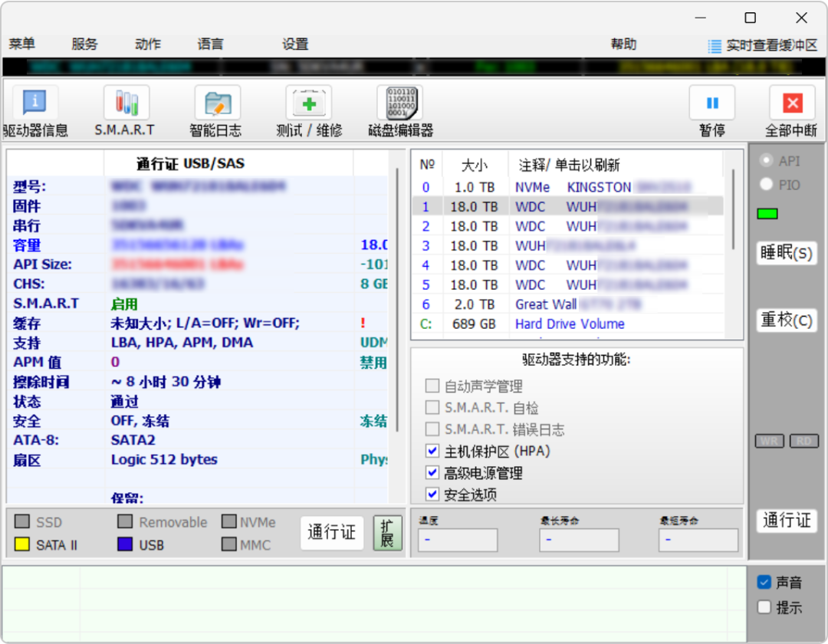Click LBA, HPA, APM, DMA support value
This screenshot has height=644, width=828.
click(182, 343)
